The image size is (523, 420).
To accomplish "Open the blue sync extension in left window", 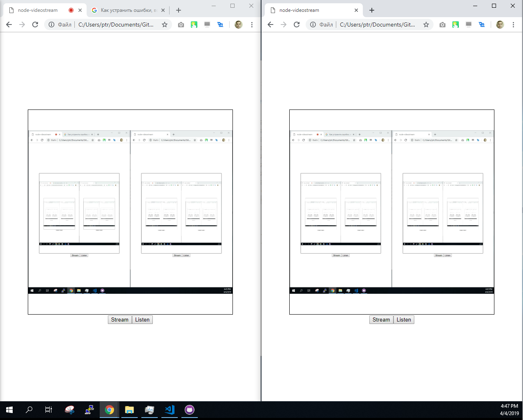I will pyautogui.click(x=220, y=25).
